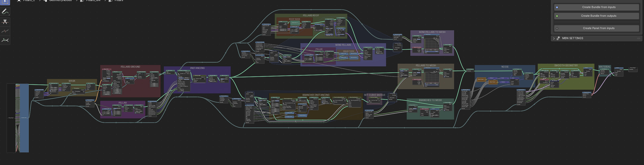Select the SELECTION frame label
Image resolution: width=644 pixels, height=165 pixels.
point(348,51)
